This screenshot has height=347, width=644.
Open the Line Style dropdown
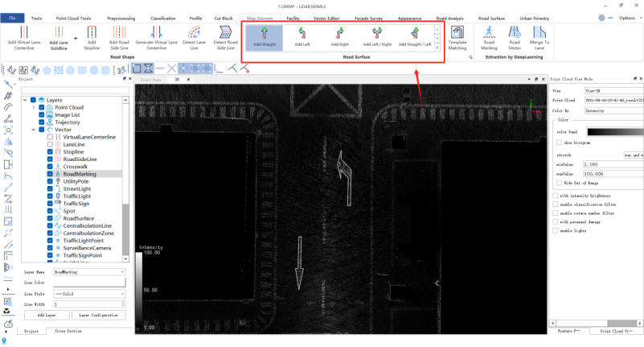point(89,294)
